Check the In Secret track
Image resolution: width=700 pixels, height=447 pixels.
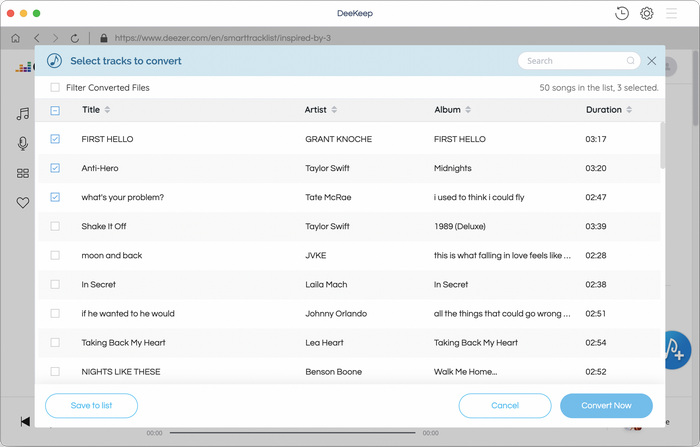coord(55,284)
